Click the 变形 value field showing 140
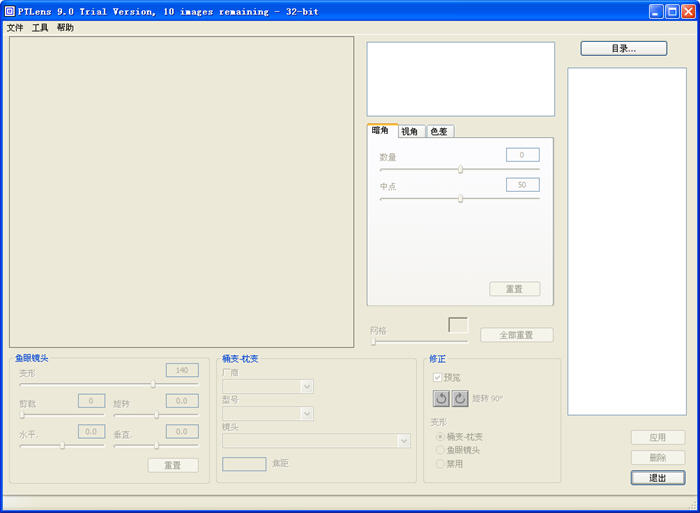Viewport: 700px width, 513px height. pos(182,370)
